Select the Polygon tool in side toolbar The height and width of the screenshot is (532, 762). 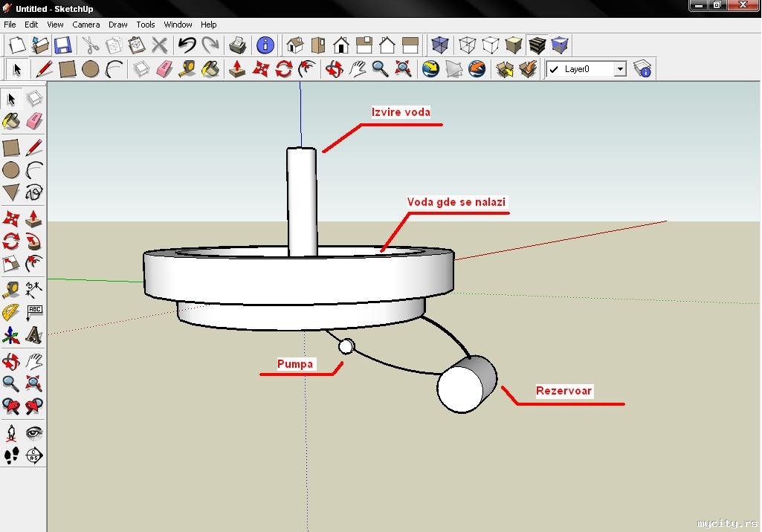(x=11, y=192)
